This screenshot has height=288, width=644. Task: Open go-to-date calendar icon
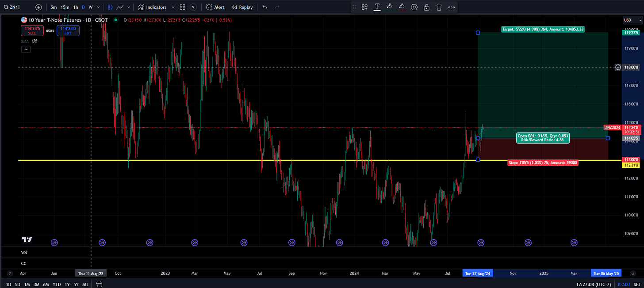(99, 284)
